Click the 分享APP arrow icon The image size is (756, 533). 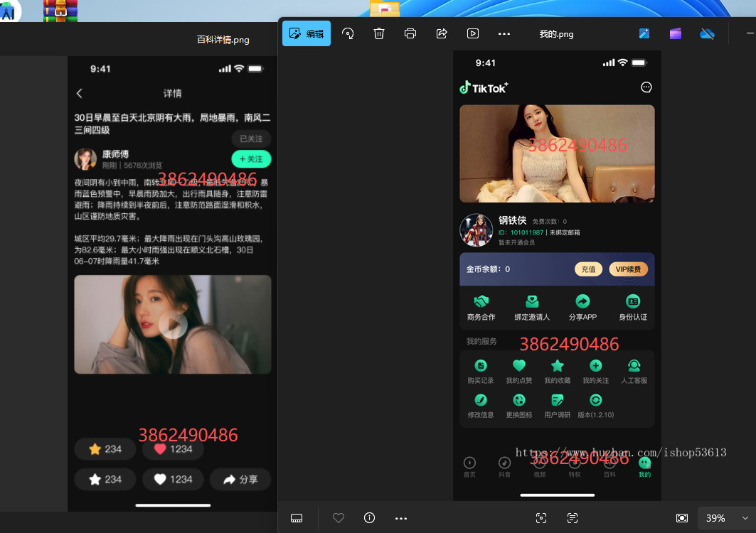[x=582, y=302]
